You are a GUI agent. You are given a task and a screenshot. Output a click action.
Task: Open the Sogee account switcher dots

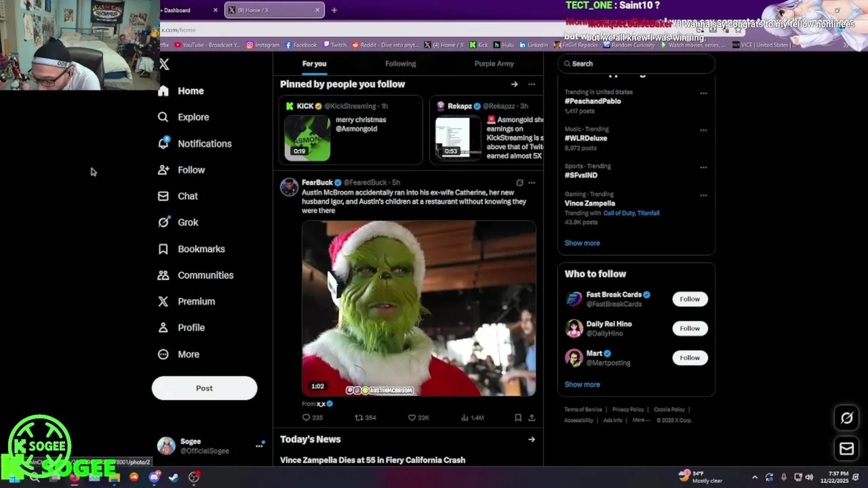click(259, 445)
